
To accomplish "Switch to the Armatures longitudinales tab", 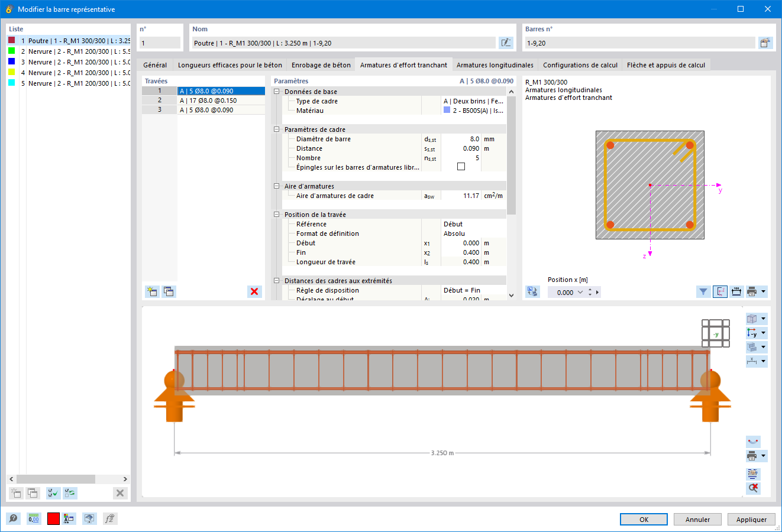I will tap(495, 65).
